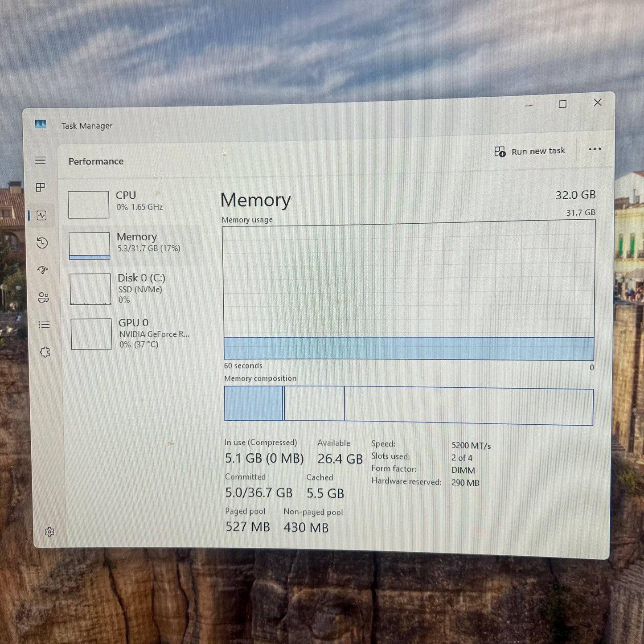Close the Task Manager window
The image size is (644, 644).
tap(597, 103)
